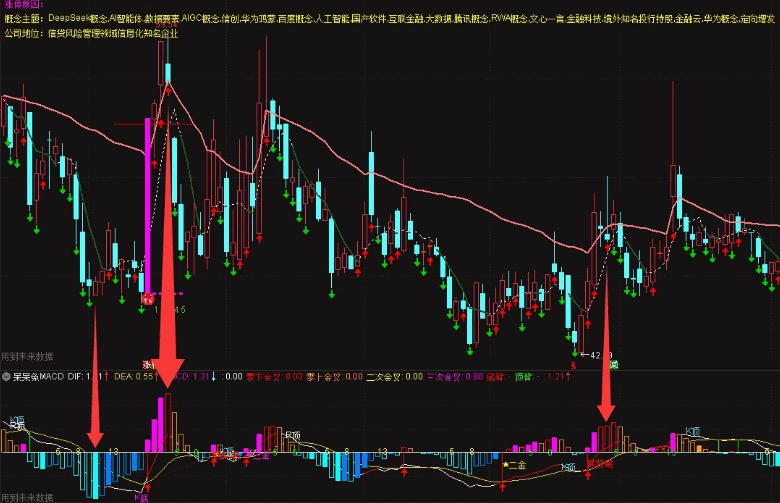Click the ★二金 marker in MACD panel
The height and width of the screenshot is (503, 780).
(x=514, y=465)
